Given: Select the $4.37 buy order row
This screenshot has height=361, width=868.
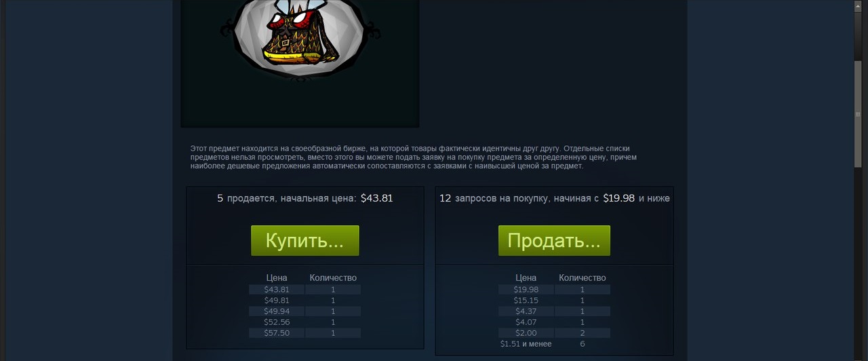Looking at the screenshot, I should pos(554,311).
